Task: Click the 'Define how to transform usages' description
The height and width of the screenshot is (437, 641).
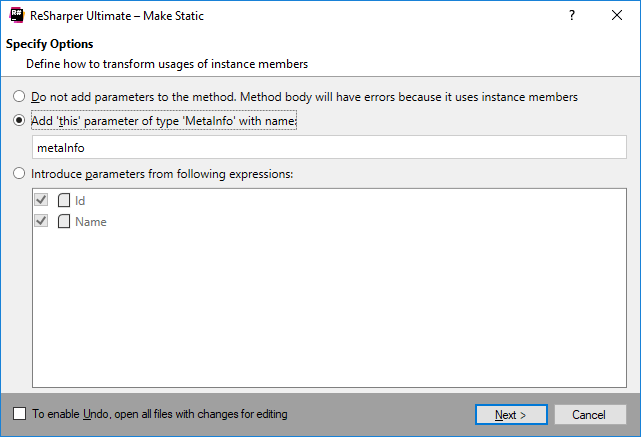Action: click(x=167, y=64)
